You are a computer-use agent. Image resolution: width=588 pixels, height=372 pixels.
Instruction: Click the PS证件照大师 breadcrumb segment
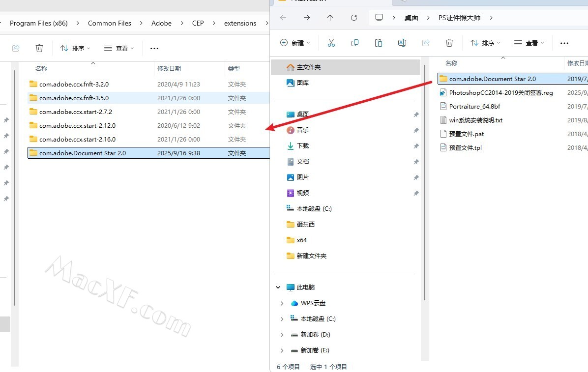[459, 18]
